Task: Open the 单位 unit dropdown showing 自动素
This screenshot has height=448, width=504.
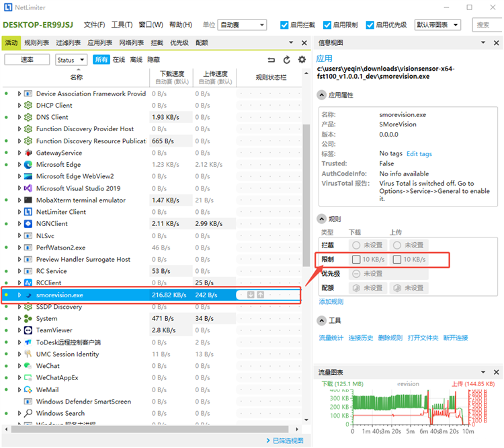Action: pos(242,25)
